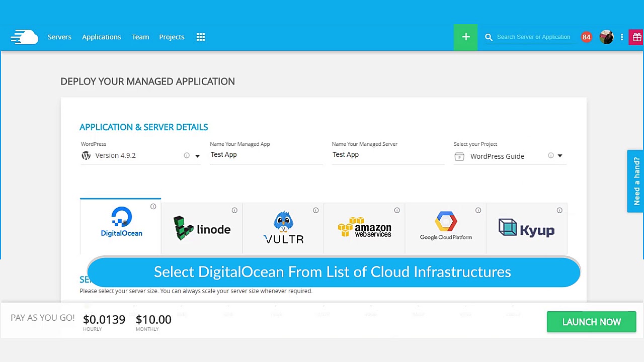The height and width of the screenshot is (362, 644).
Task: Select the Amazon Web Services tab
Action: (x=364, y=229)
